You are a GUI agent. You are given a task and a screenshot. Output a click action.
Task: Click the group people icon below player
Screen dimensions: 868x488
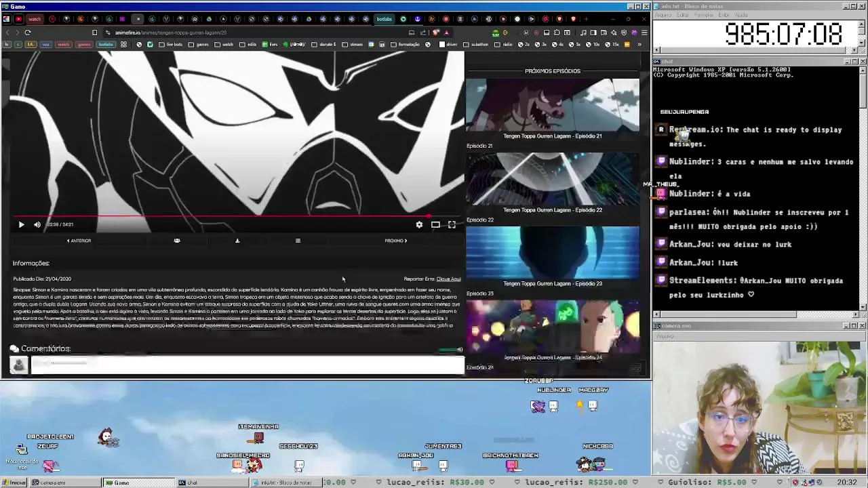177,241
